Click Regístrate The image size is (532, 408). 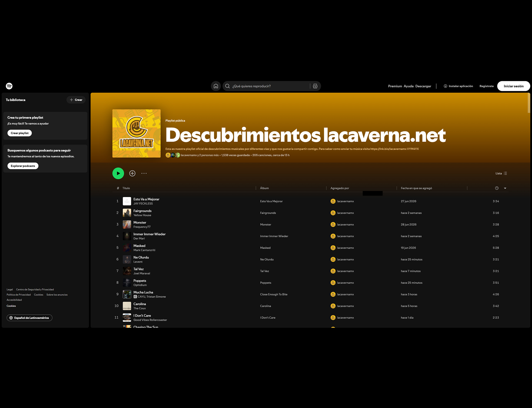[487, 86]
